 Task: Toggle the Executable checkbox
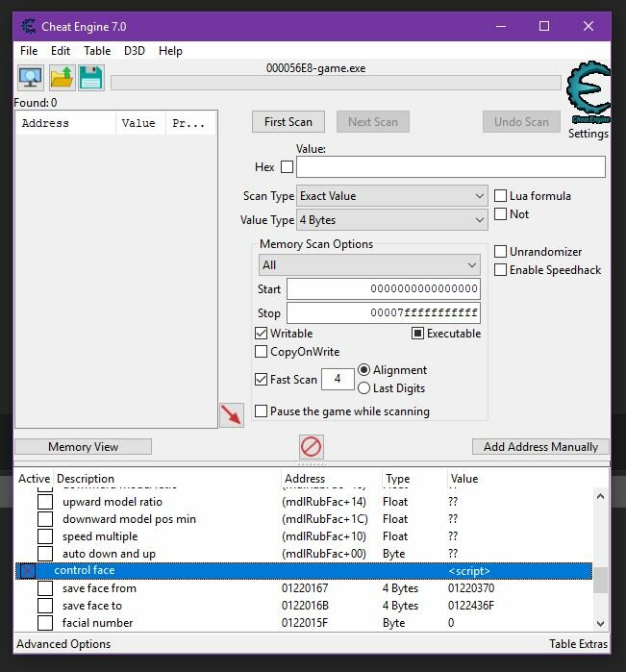(x=417, y=333)
